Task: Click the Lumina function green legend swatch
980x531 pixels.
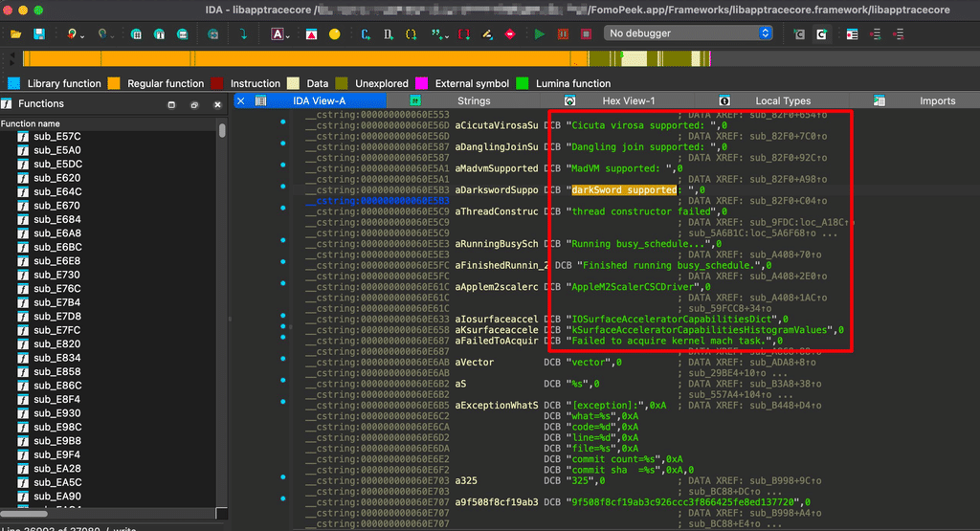Action: [x=523, y=83]
